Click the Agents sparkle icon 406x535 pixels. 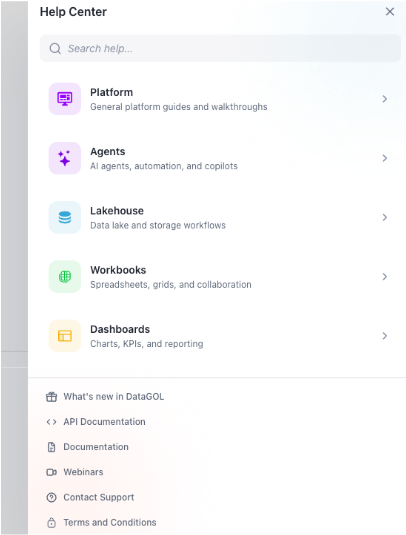tap(65, 158)
